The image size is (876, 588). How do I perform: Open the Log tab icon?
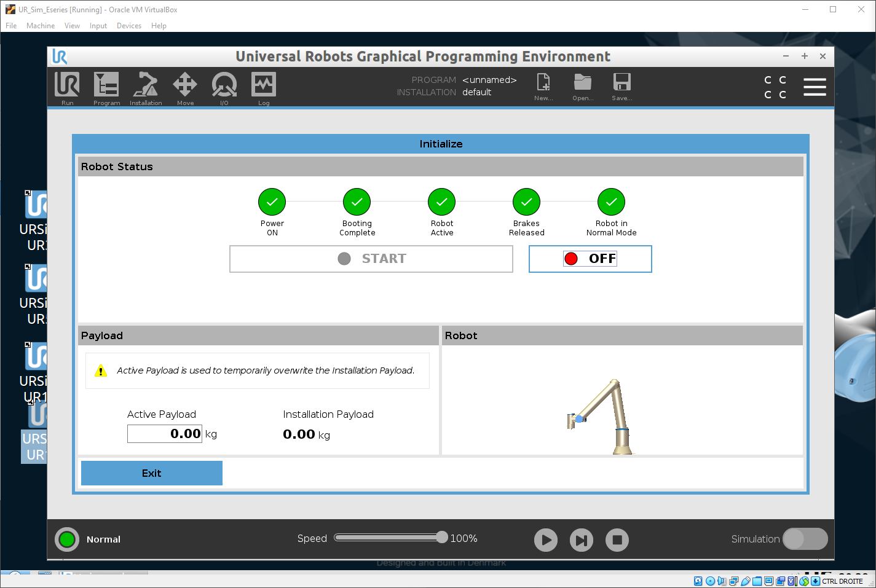point(264,86)
